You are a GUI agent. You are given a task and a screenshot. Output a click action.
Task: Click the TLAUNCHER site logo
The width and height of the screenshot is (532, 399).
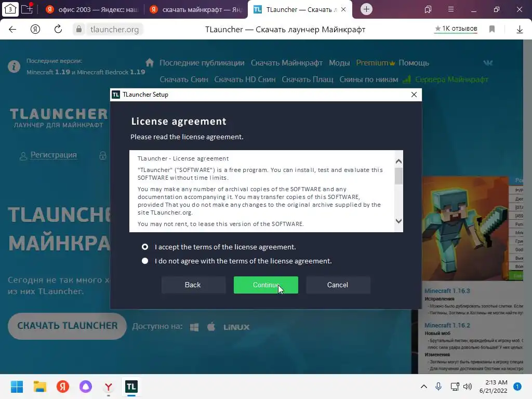[x=58, y=118]
